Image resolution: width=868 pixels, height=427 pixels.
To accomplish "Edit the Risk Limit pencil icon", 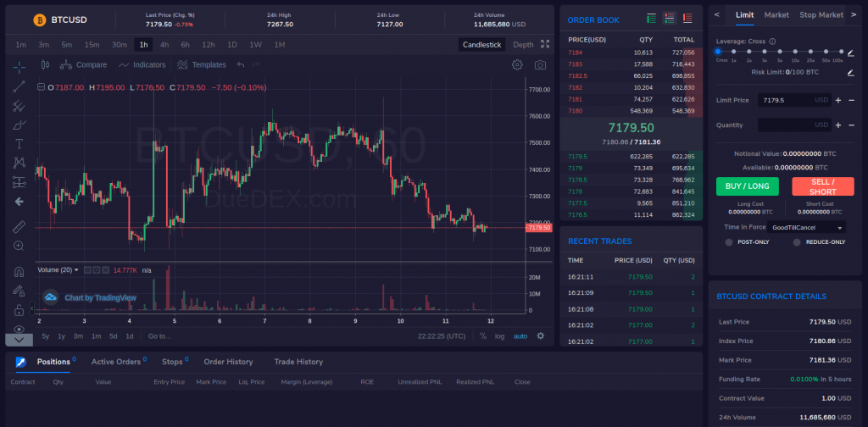I will pos(850,73).
